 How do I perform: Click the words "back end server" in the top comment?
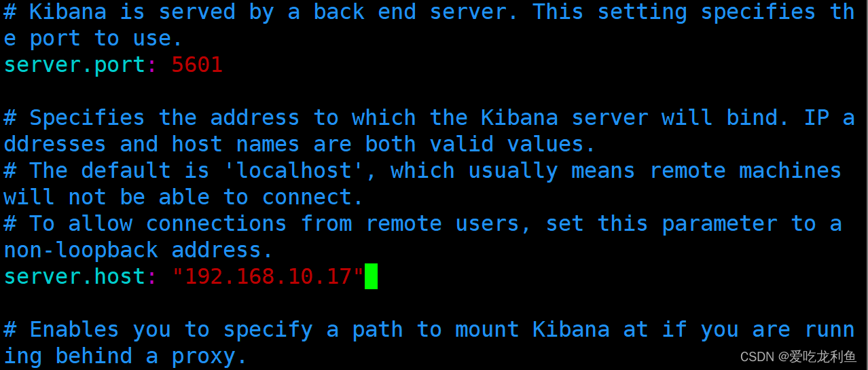pos(416,12)
